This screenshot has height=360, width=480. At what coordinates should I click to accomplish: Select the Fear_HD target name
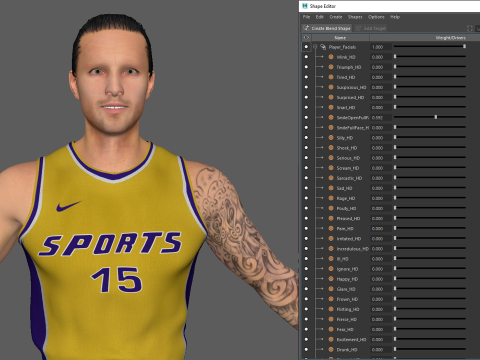(x=345, y=329)
